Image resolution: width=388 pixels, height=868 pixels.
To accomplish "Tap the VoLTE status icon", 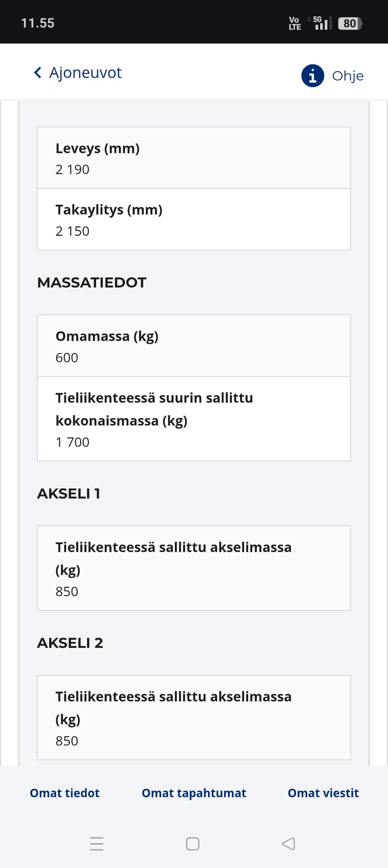I will point(295,23).
